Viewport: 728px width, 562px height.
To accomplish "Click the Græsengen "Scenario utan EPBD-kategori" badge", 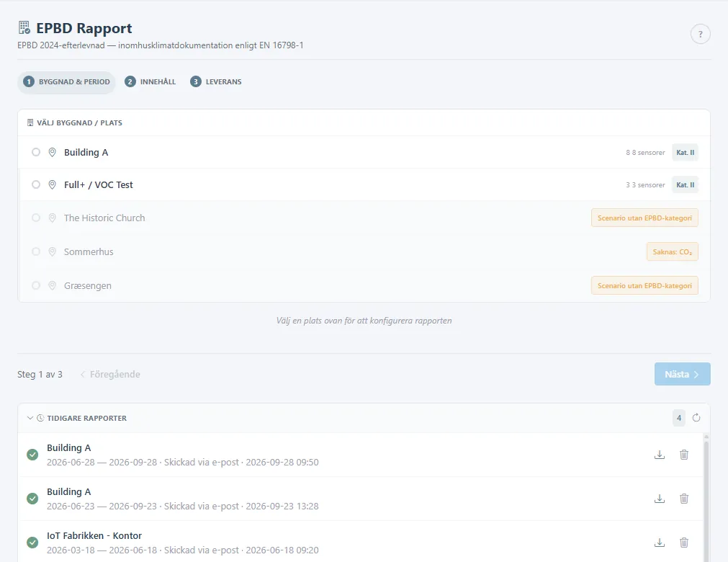I will (x=644, y=285).
